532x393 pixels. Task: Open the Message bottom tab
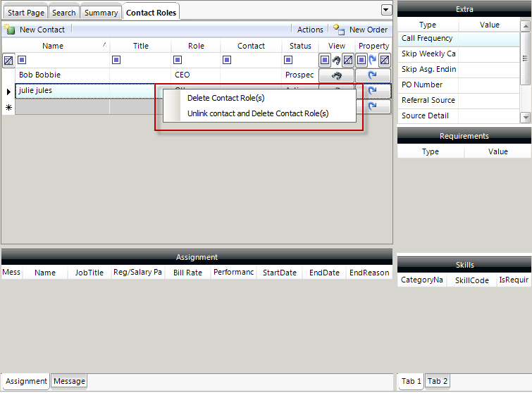tap(69, 381)
